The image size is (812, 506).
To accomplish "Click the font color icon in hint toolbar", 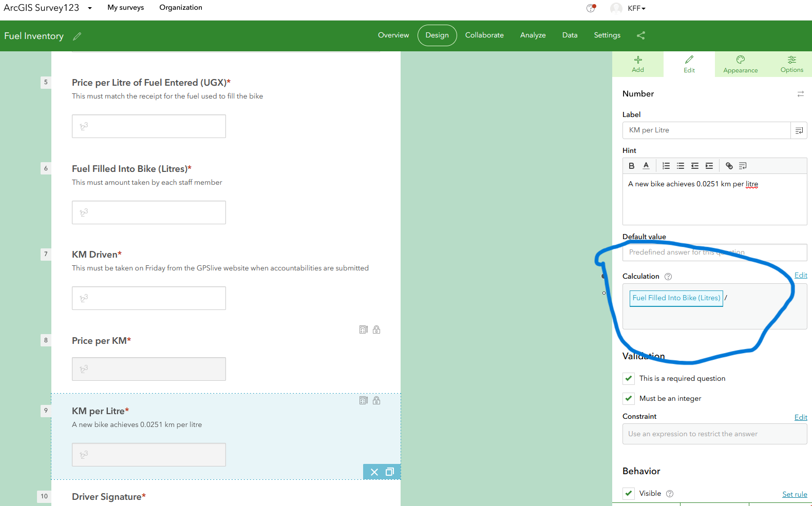I will coord(646,166).
